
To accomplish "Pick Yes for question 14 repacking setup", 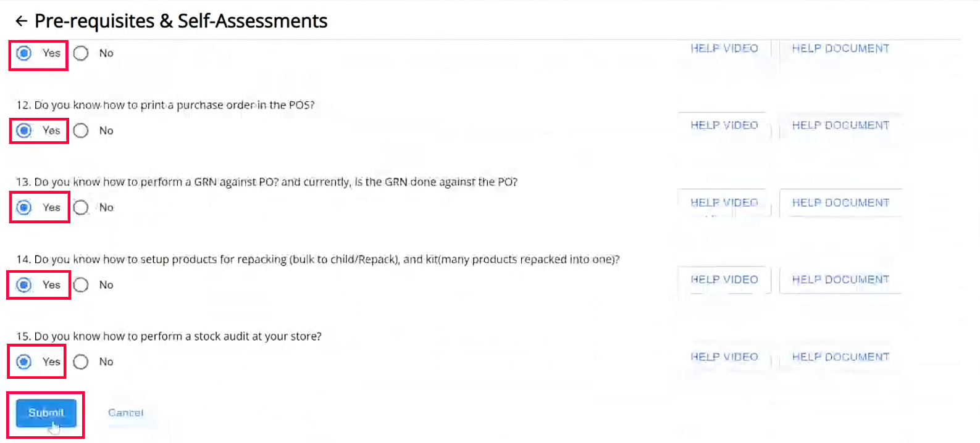I will point(24,285).
